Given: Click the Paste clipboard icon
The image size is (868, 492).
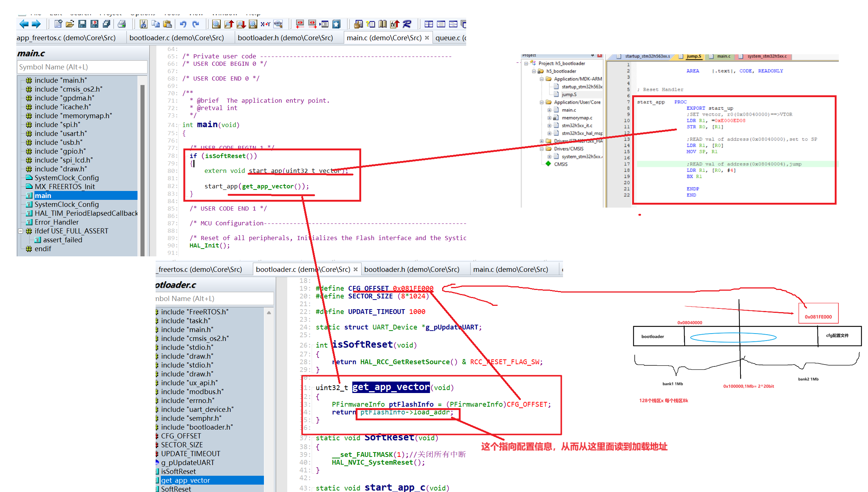Looking at the screenshot, I should point(167,24).
